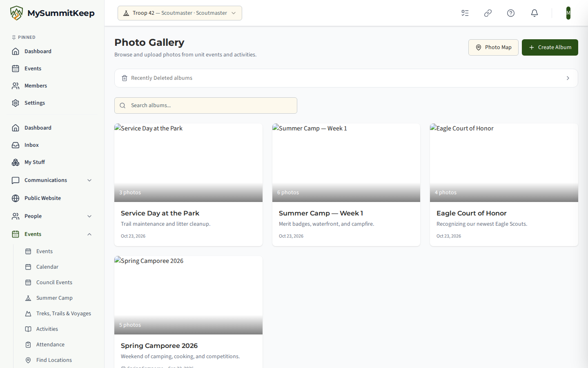This screenshot has height=368, width=588.
Task: Expand Recently Deleted albums row
Action: click(346, 78)
